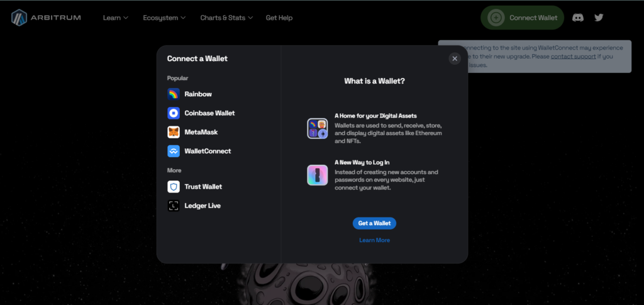Click the What is a Wallet? heading

click(x=374, y=81)
